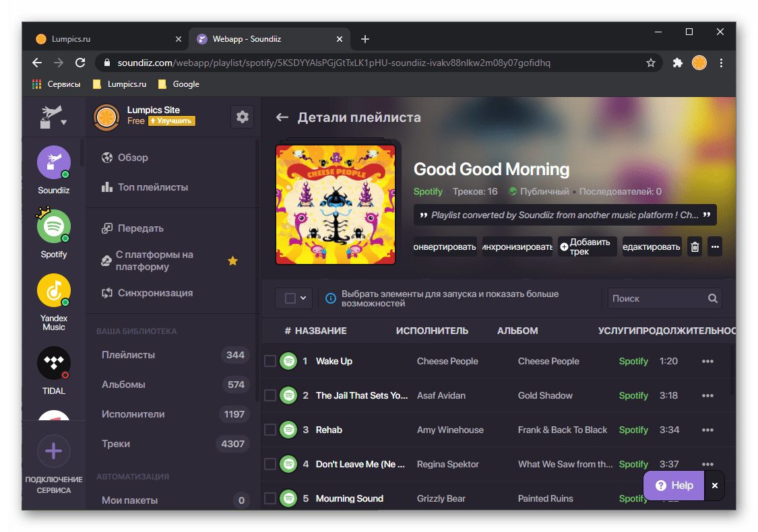Open the Spotify service icon in sidebar
This screenshot has width=758, height=532.
[54, 227]
